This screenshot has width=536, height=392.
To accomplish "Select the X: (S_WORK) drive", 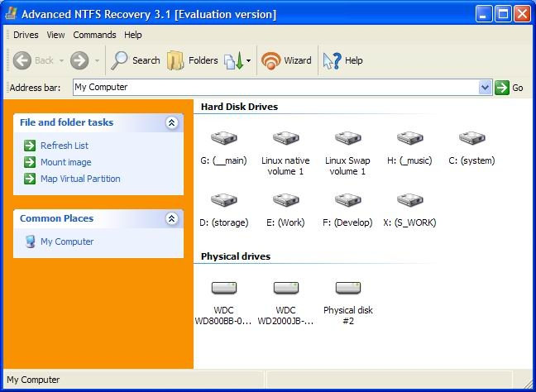I will tap(410, 201).
